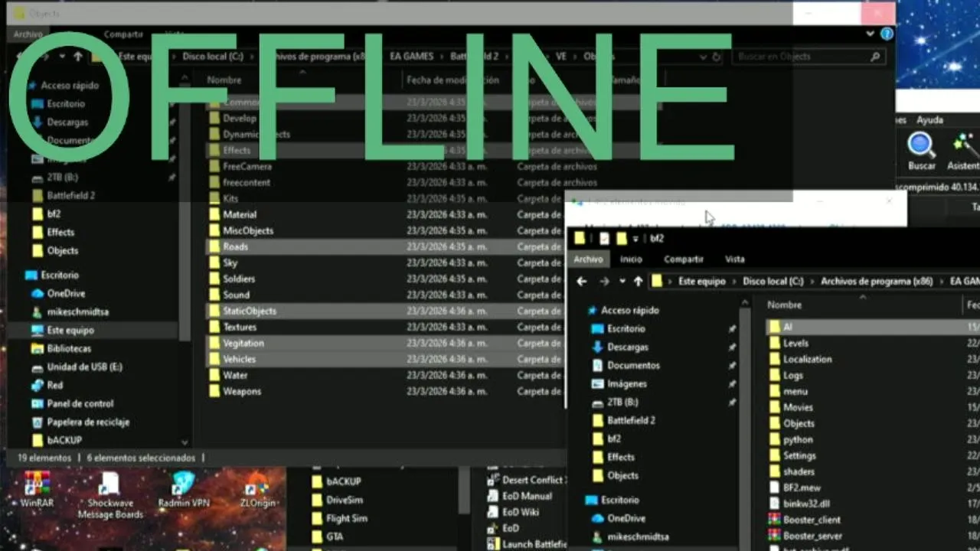980x551 pixels.
Task: Click Este equipo breadcrumb in bf2 window
Action: click(702, 282)
